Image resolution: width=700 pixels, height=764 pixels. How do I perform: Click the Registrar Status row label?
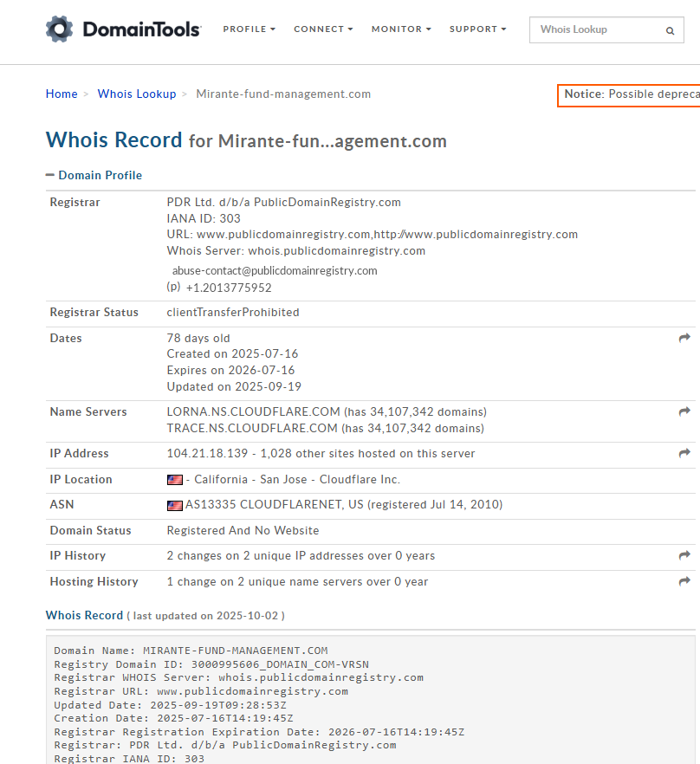point(94,313)
